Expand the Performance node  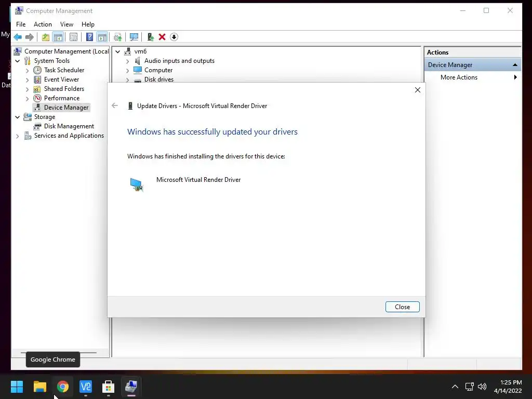click(27, 98)
